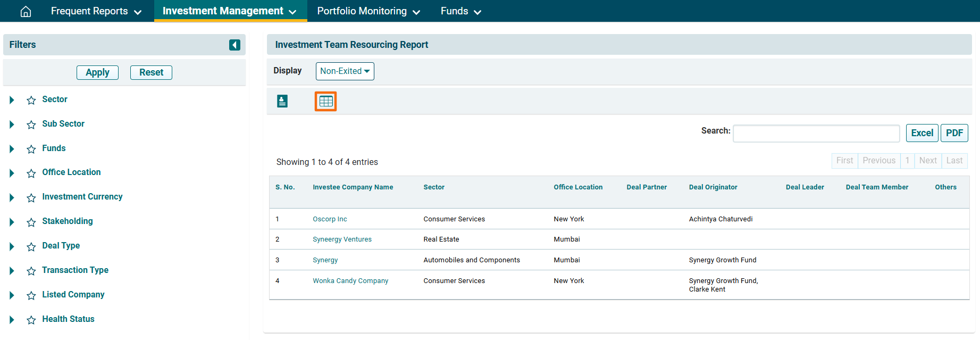This screenshot has width=980, height=340.
Task: Click the Apply filters button
Action: coord(97,72)
